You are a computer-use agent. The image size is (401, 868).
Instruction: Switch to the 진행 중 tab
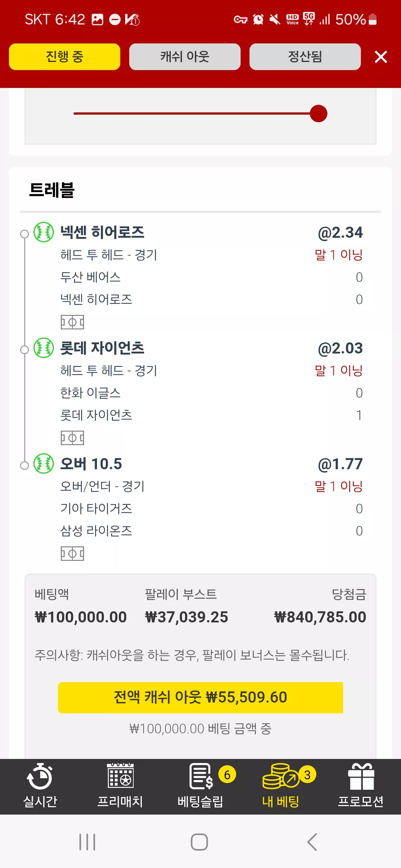(x=65, y=57)
